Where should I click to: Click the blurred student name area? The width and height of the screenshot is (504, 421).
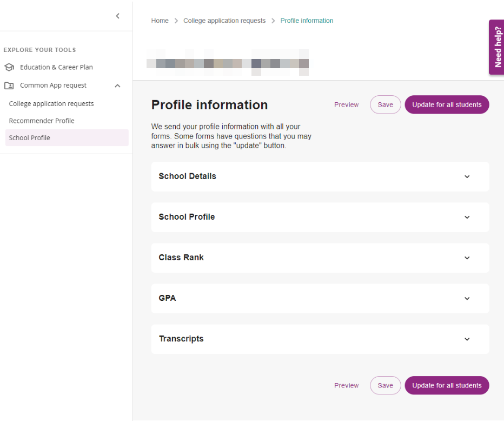tap(227, 62)
